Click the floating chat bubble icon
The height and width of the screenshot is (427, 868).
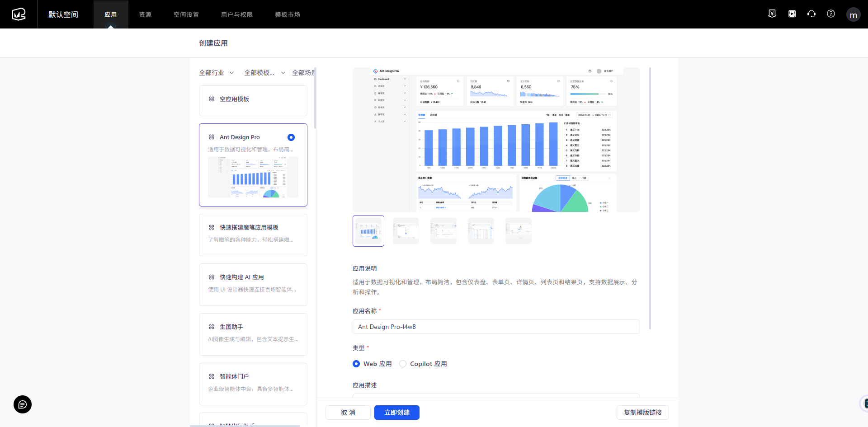tap(23, 404)
